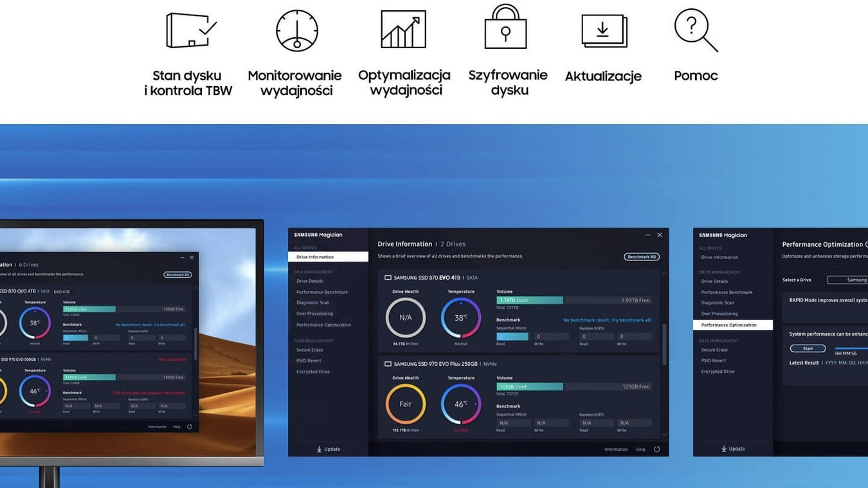Image resolution: width=868 pixels, height=488 pixels.
Task: Click the Start button in Performance Optimization window
Action: tap(808, 348)
